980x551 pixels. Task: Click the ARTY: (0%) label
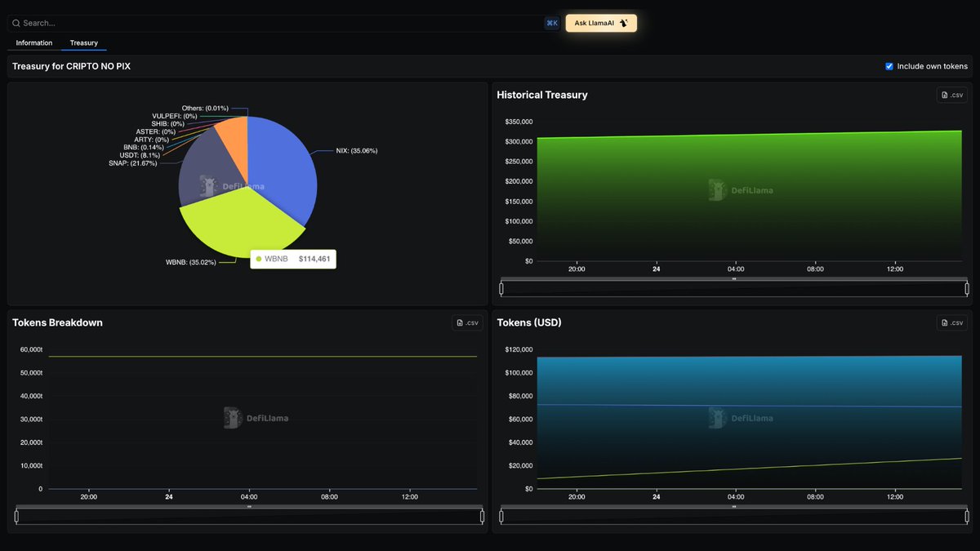pyautogui.click(x=152, y=140)
